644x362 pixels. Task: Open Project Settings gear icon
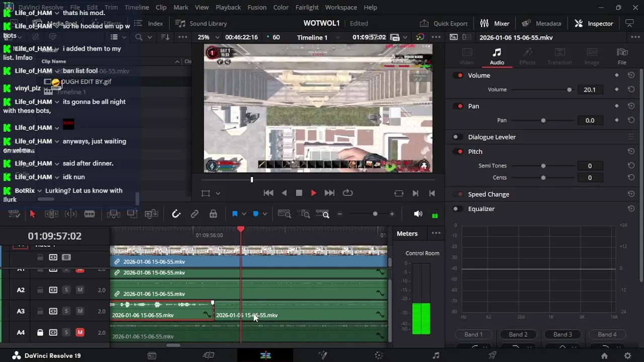pos(627,355)
